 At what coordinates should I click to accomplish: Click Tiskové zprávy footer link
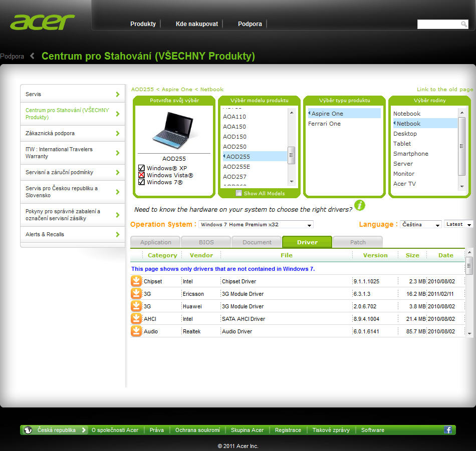coord(331,430)
